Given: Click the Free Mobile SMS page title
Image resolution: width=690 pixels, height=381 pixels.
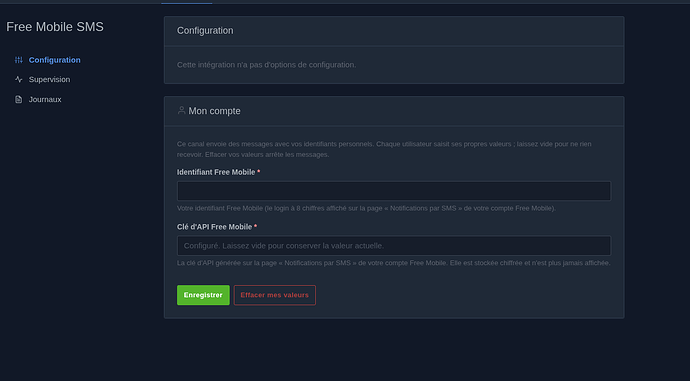Looking at the screenshot, I should [55, 27].
